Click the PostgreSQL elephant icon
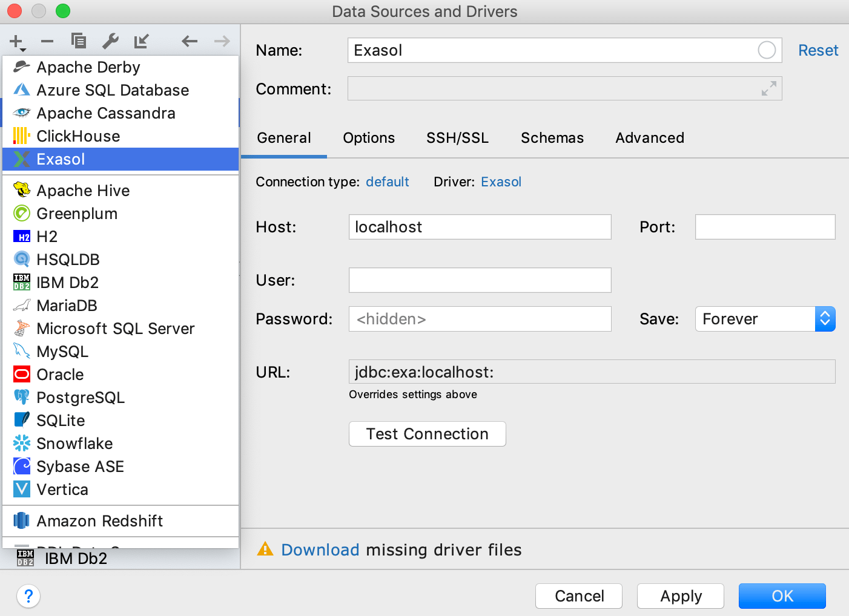Screen dimensions: 849x616 (22, 398)
